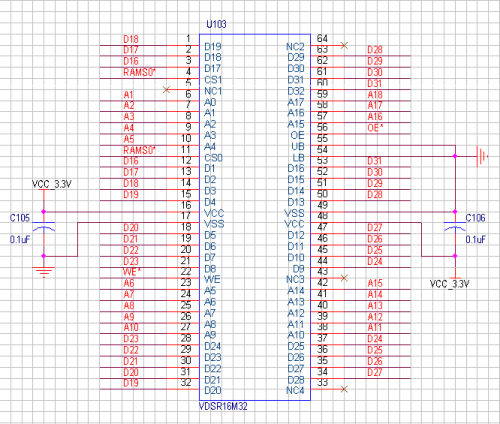Select VCC_3.3V power label above C105
The width and height of the screenshot is (500, 424).
(52, 184)
